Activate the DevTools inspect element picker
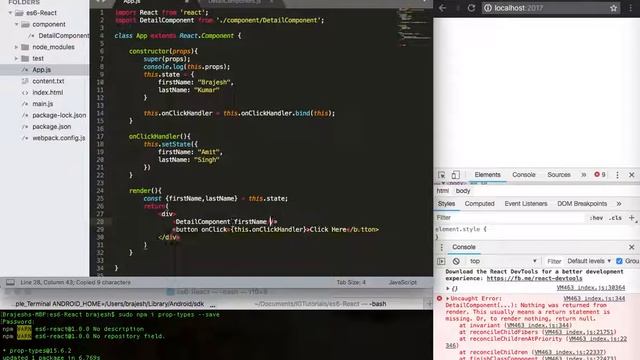This screenshot has height=360, width=640. pyautogui.click(x=442, y=175)
